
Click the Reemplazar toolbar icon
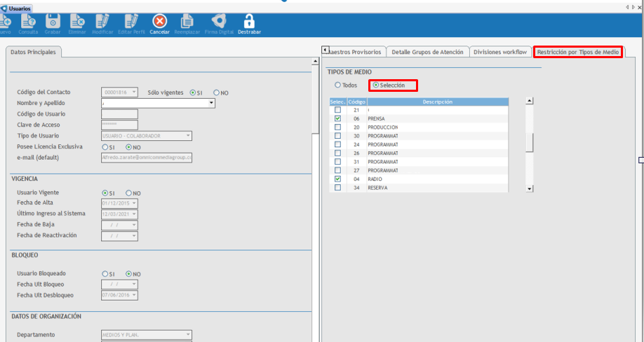click(187, 22)
